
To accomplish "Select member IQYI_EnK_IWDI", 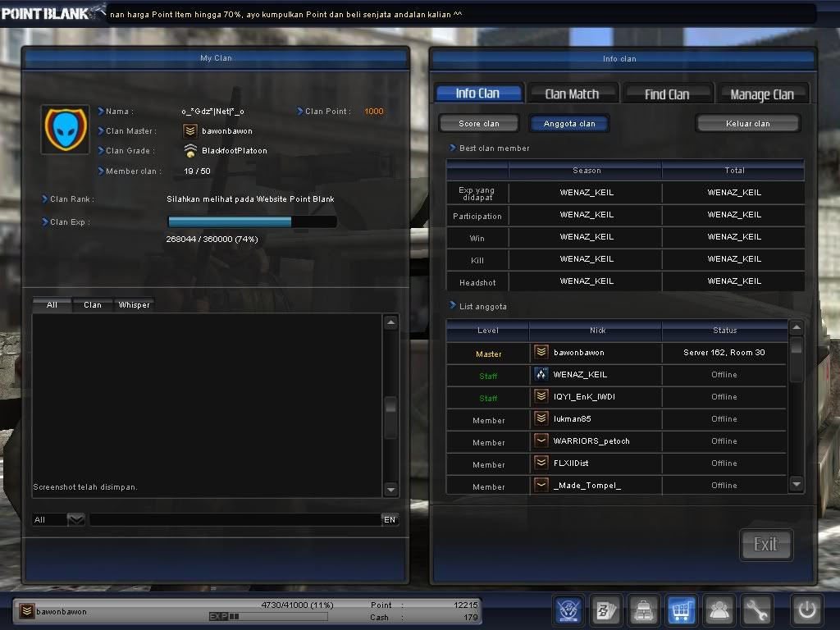I will pyautogui.click(x=617, y=396).
